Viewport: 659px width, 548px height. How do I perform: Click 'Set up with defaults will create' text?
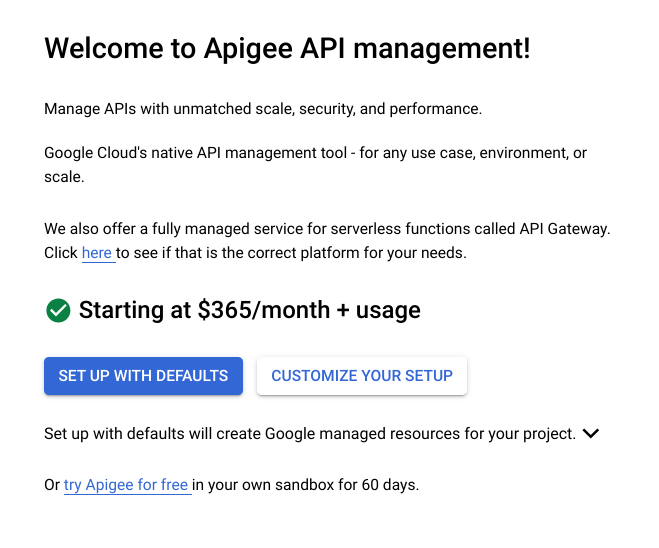(310, 434)
